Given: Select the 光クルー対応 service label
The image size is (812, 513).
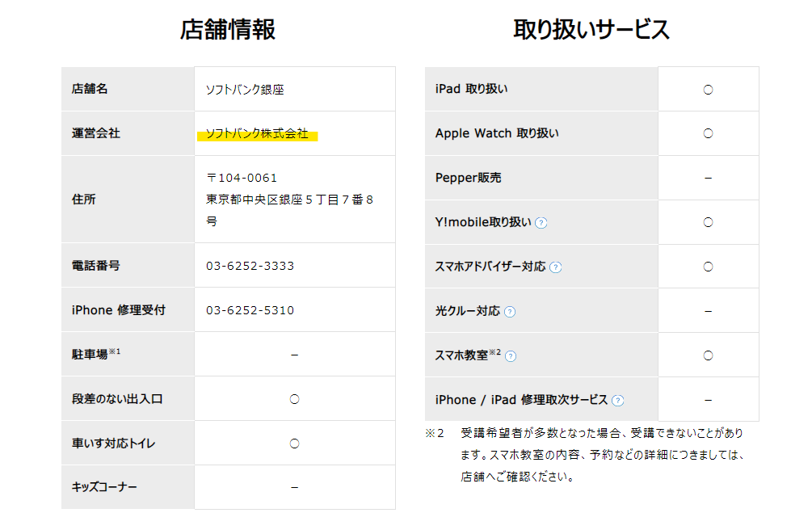Looking at the screenshot, I should 468,311.
